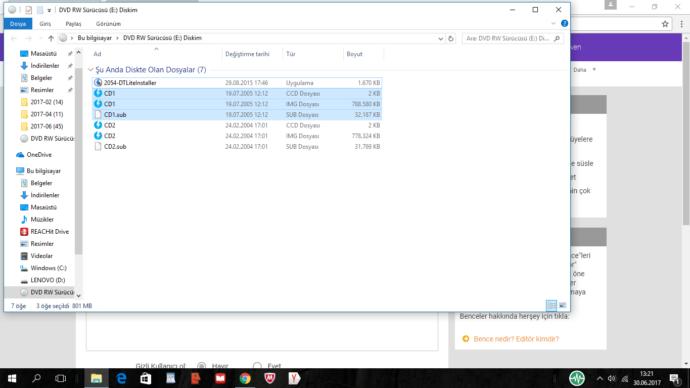Switch to large thumbnails view icon
Image resolution: width=690 pixels, height=388 pixels.
point(562,305)
